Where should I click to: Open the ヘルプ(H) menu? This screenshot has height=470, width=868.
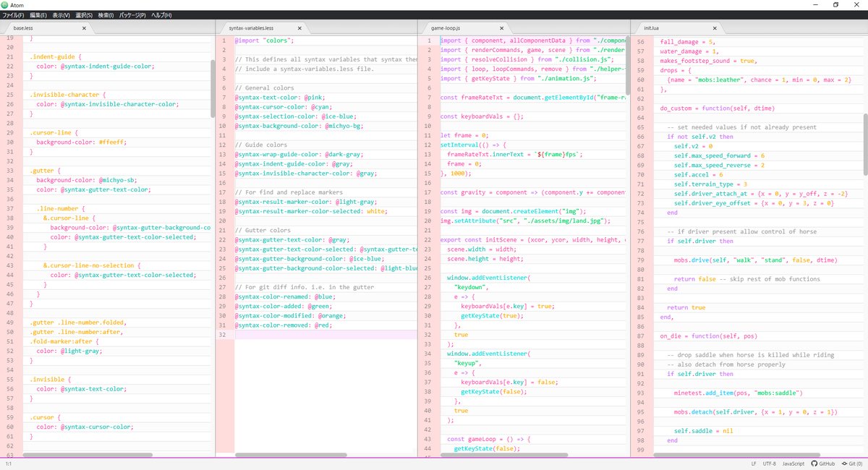click(161, 15)
